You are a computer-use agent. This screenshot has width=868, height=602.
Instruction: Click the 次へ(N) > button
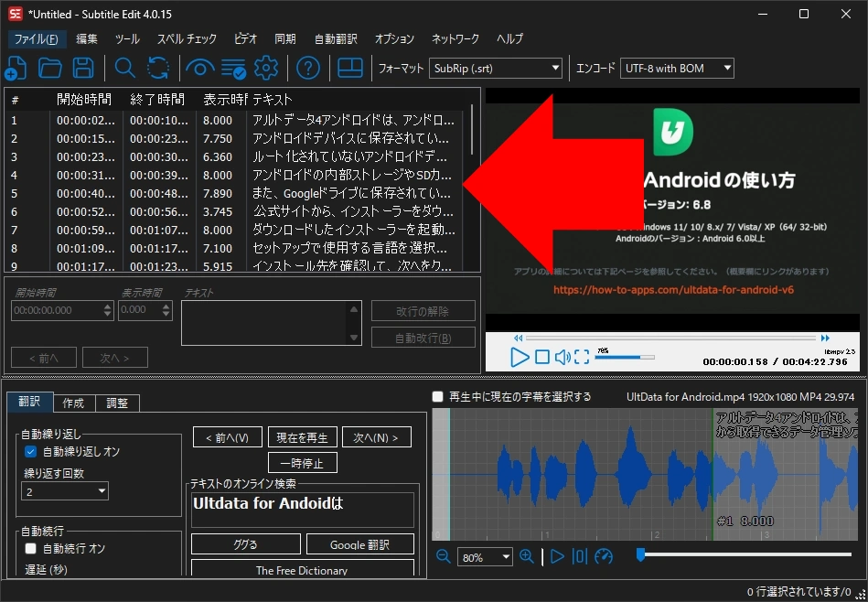click(377, 437)
